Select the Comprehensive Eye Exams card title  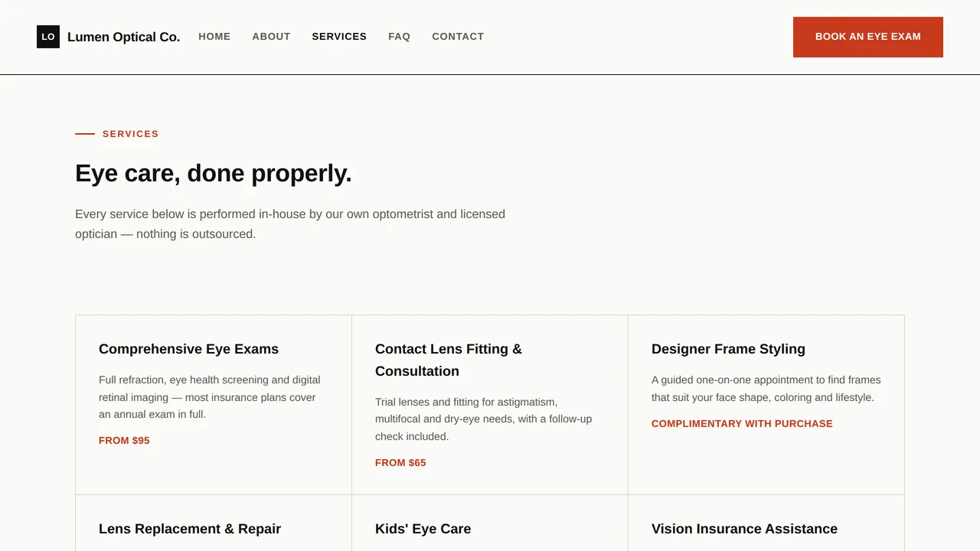click(188, 349)
